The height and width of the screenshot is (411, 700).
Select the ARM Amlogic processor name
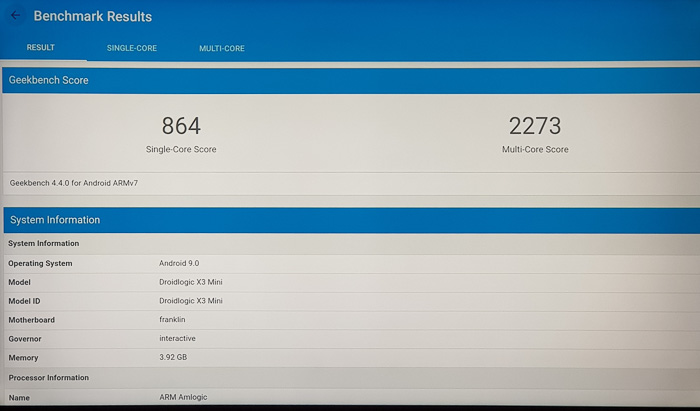183,397
